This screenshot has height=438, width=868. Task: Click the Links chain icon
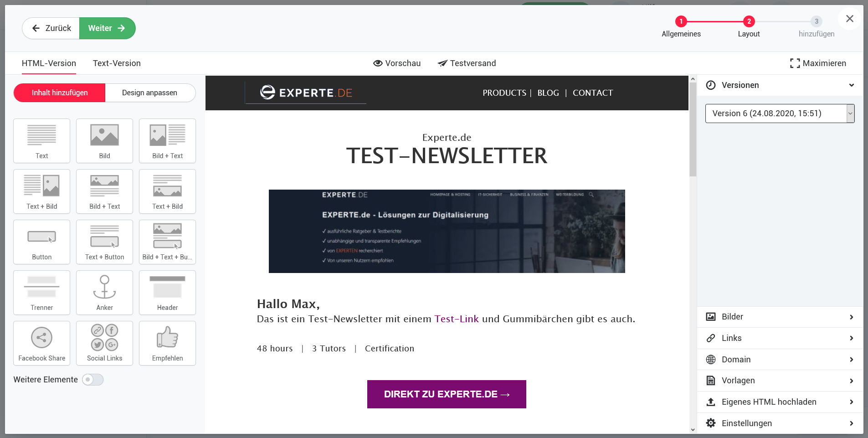[711, 338]
